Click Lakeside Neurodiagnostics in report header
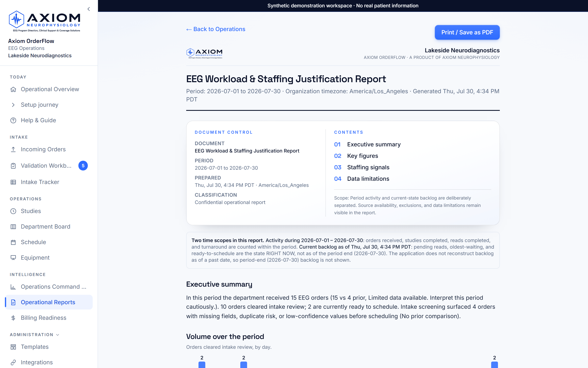Viewport: 588px width, 368px height. click(462, 50)
